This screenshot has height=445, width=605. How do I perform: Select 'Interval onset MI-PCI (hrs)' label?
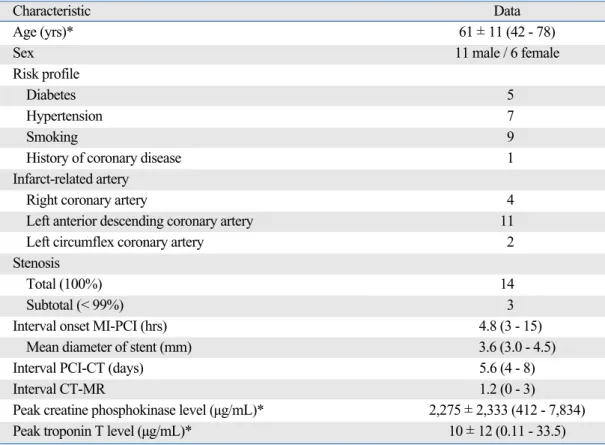90,327
